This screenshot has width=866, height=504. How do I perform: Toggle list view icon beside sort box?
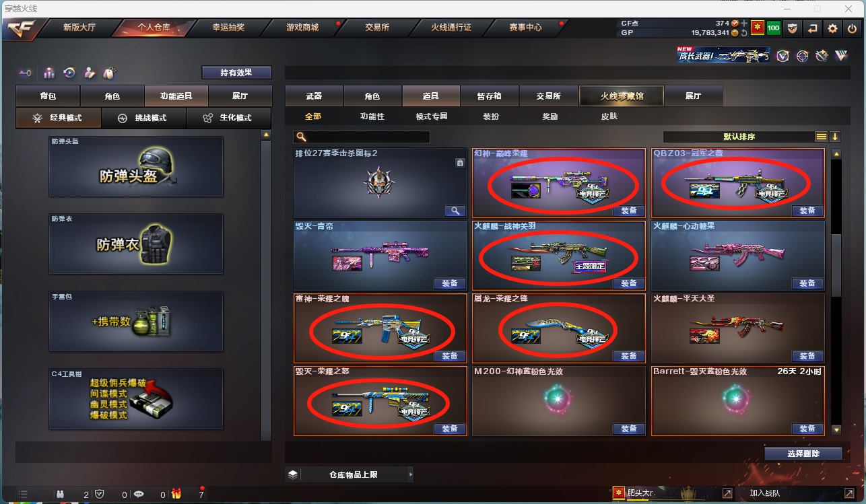pyautogui.click(x=822, y=137)
